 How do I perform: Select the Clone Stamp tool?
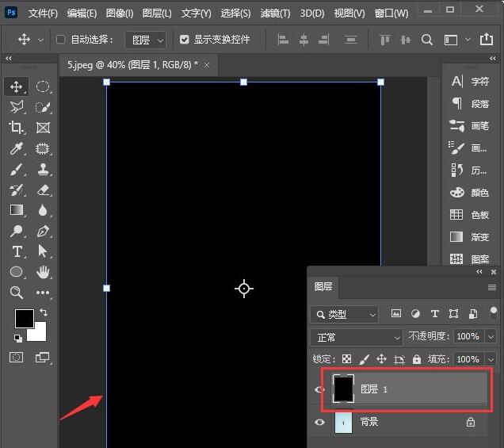44,169
